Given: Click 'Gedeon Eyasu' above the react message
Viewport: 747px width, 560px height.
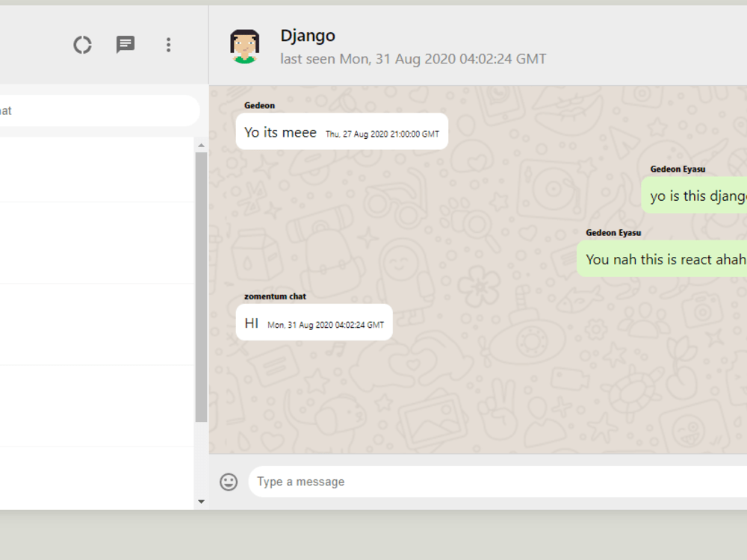Looking at the screenshot, I should [x=613, y=232].
